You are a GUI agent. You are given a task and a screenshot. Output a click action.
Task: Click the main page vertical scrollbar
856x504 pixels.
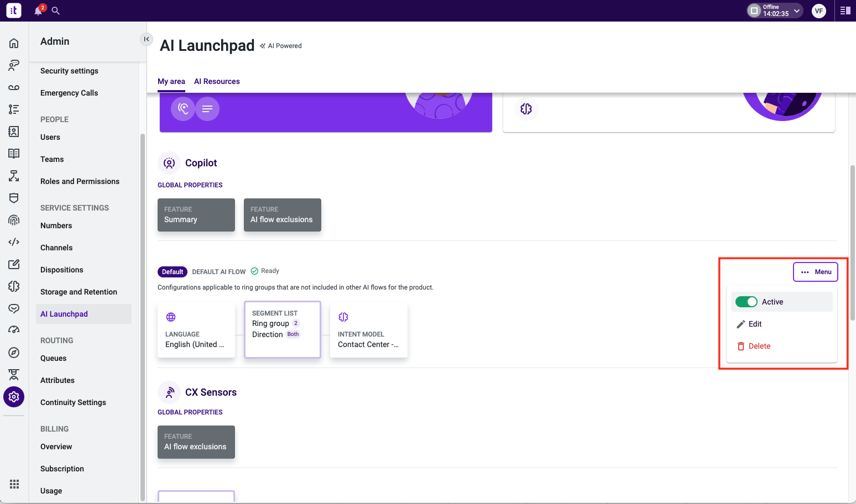tap(852, 243)
